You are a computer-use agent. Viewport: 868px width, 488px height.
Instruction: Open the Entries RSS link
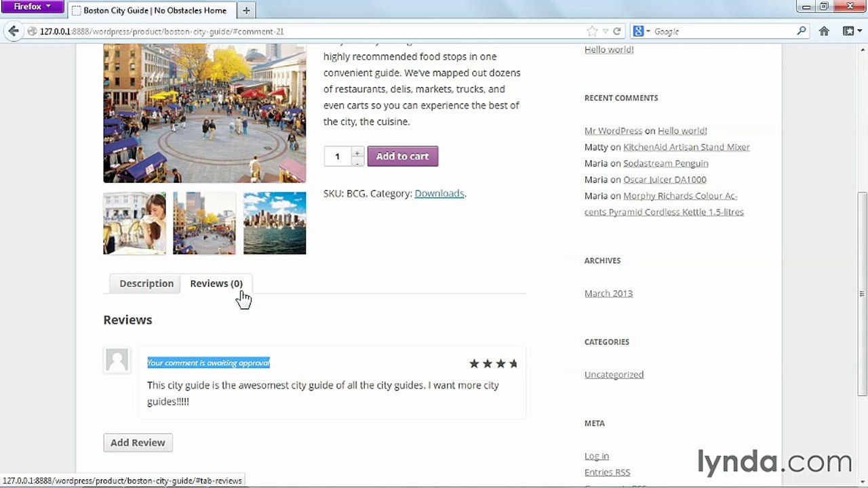[607, 472]
